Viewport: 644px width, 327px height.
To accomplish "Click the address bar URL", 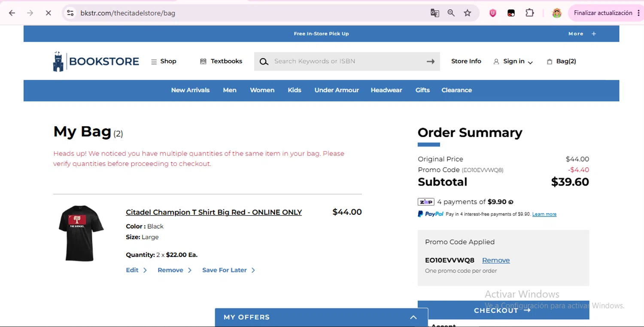I will pos(128,13).
